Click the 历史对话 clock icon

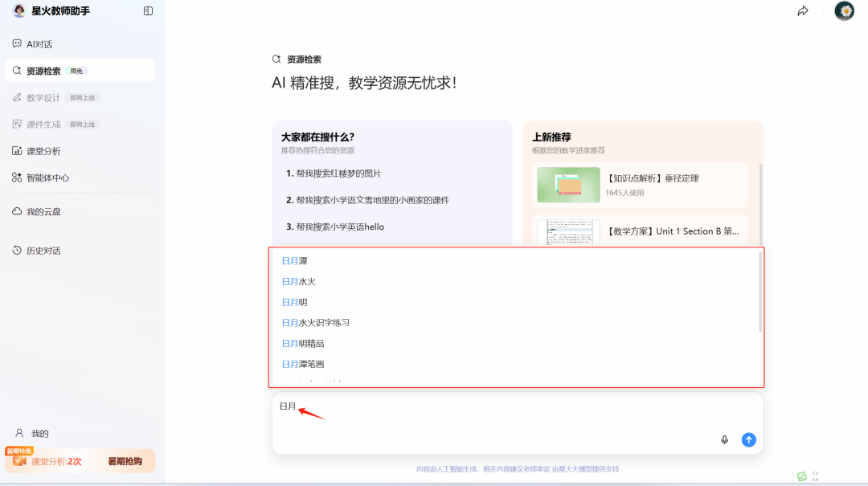[17, 250]
